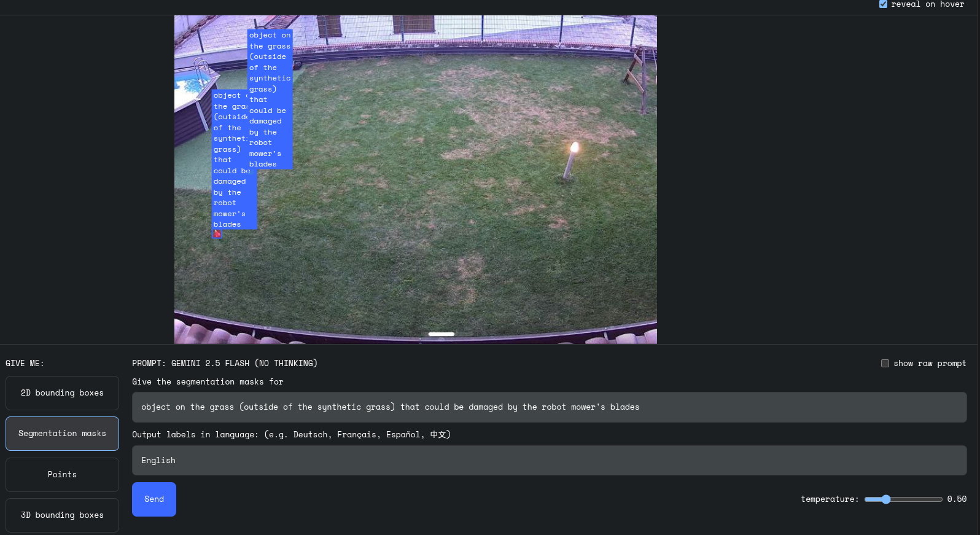This screenshot has height=535, width=980.
Task: Choose the 3D bounding boxes mode
Action: 62,515
